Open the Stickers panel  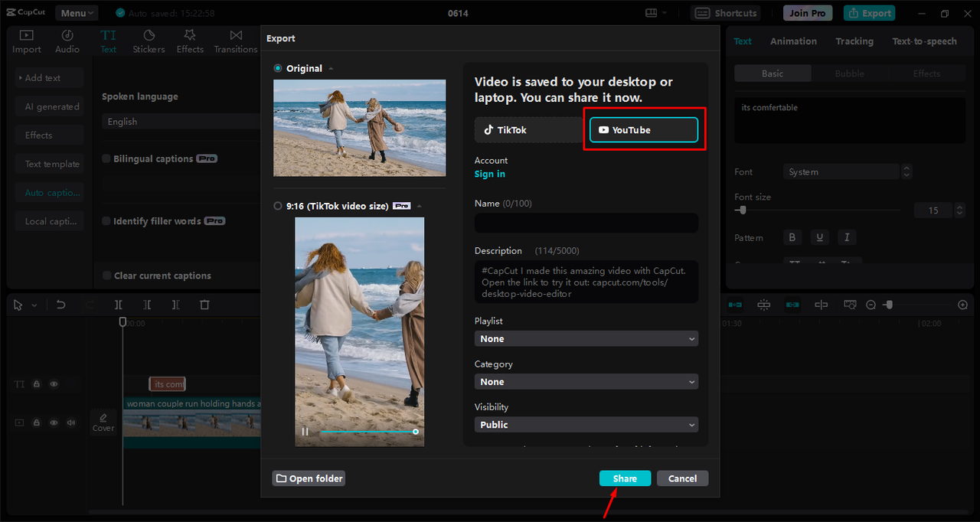pyautogui.click(x=149, y=41)
